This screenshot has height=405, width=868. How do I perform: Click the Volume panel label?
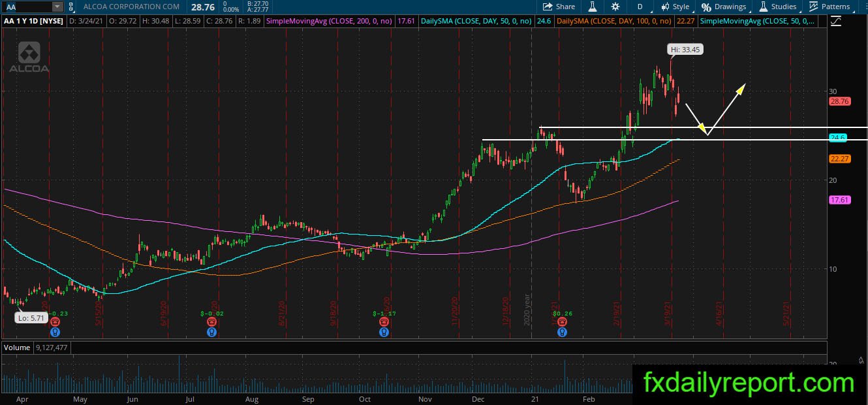pos(17,348)
